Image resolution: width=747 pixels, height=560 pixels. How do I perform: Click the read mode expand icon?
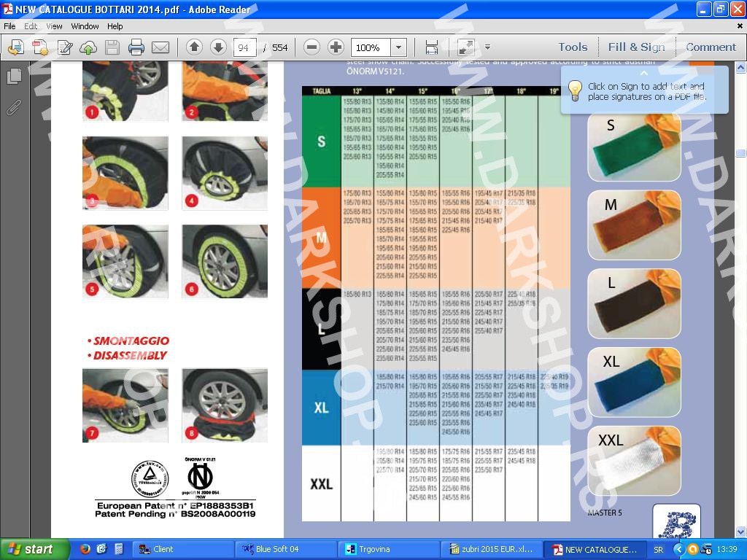point(465,47)
